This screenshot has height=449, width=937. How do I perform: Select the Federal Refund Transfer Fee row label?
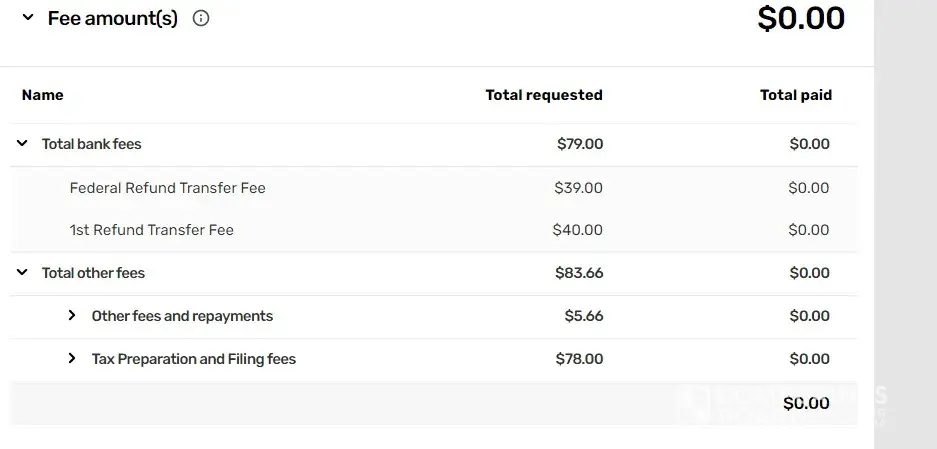[x=168, y=188]
